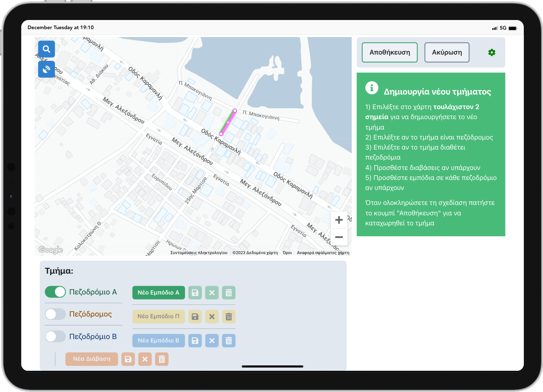This screenshot has width=543, height=392.
Task: Turn on the Πεζοδρόμιο Β toggle
Action: (55, 337)
